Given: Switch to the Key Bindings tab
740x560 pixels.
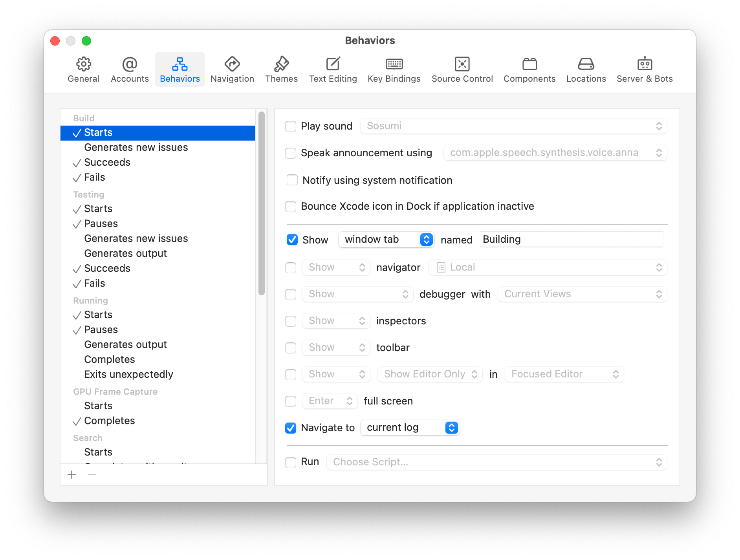Looking at the screenshot, I should [x=394, y=69].
